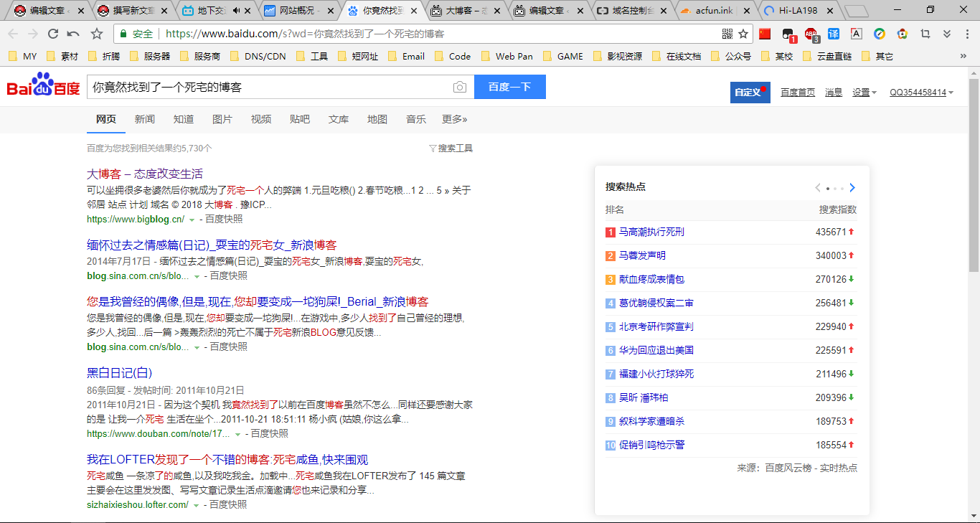The width and height of the screenshot is (980, 523).
Task: Show hidden extensions double chevron
Action: 947,34
